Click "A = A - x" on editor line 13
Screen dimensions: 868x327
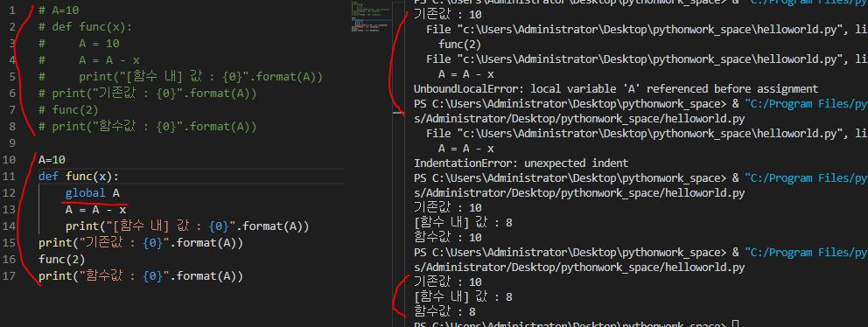[x=95, y=210]
